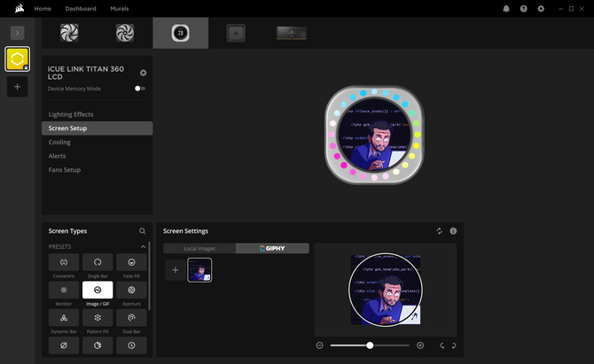Screen dimensions: 594x364
Task: Click the Corsair sails logo
Action: 20,8
